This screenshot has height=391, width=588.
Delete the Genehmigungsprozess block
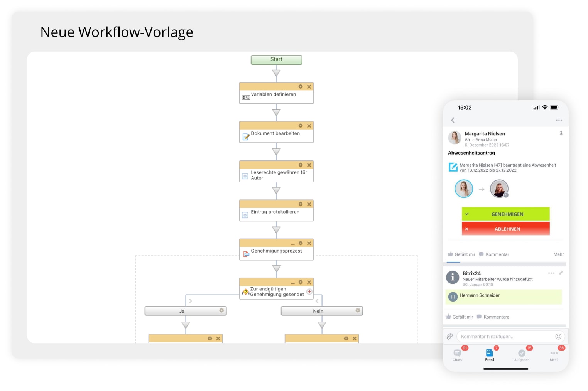309,243
